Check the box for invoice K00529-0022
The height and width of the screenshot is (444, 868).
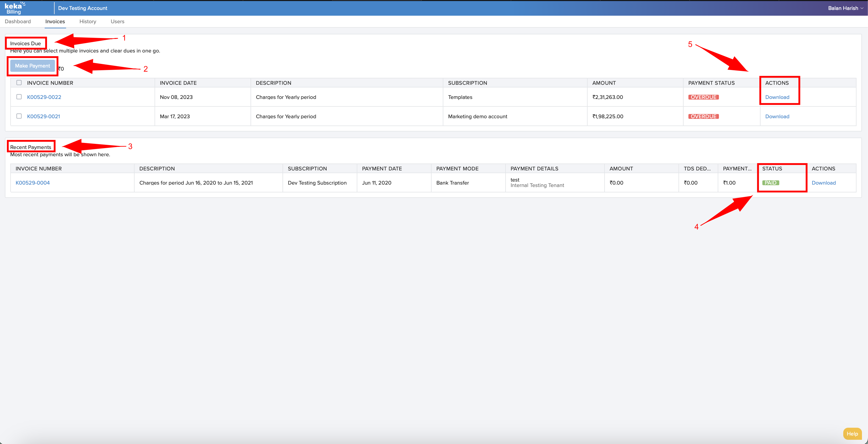tap(19, 97)
